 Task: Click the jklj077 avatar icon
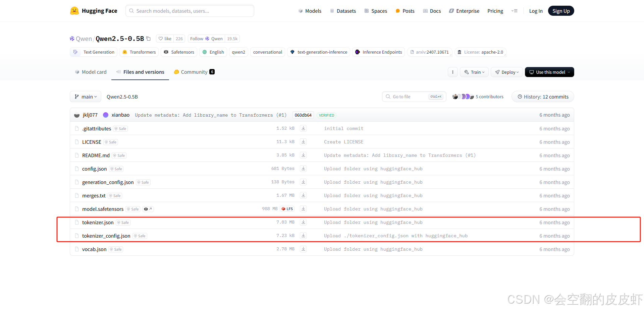(x=77, y=115)
